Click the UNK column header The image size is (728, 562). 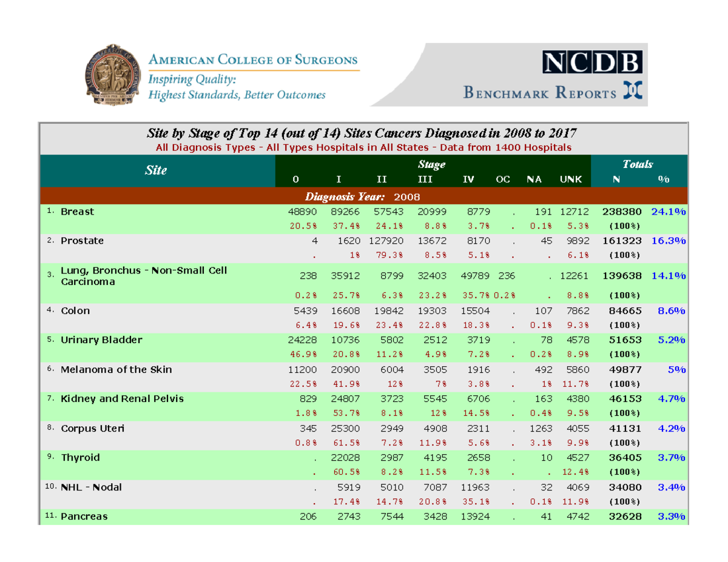[570, 179]
